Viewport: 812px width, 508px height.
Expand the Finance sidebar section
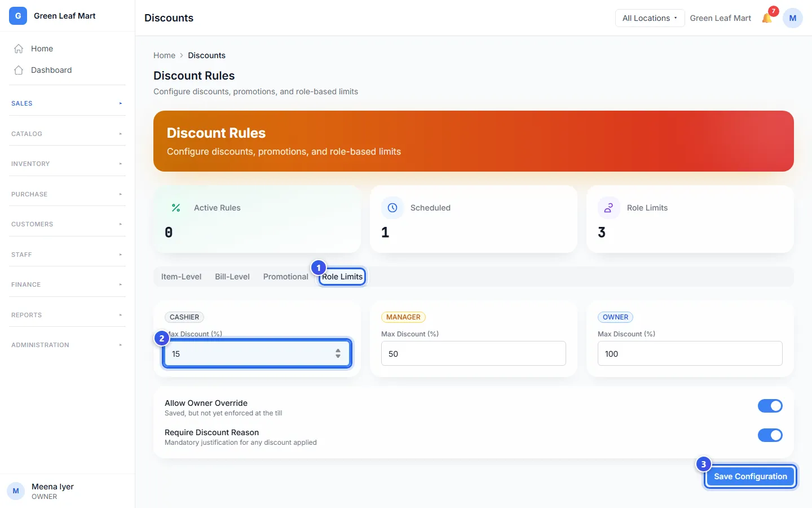pyautogui.click(x=67, y=284)
